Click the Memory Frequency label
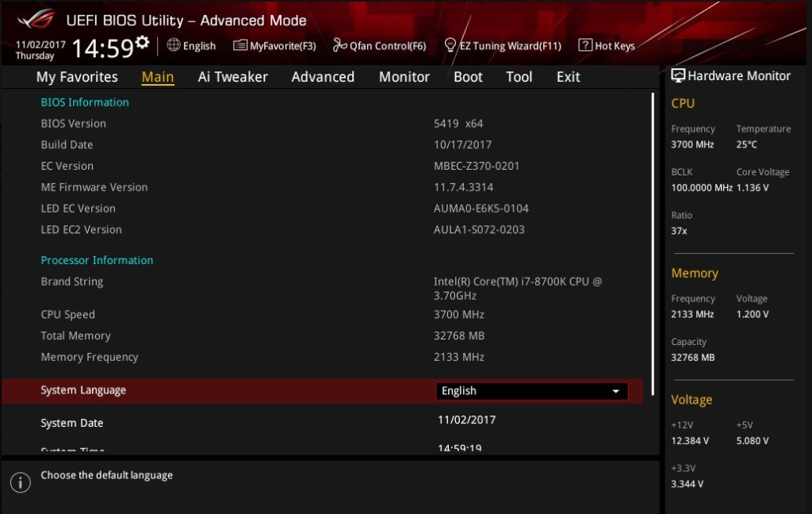 pyautogui.click(x=90, y=357)
